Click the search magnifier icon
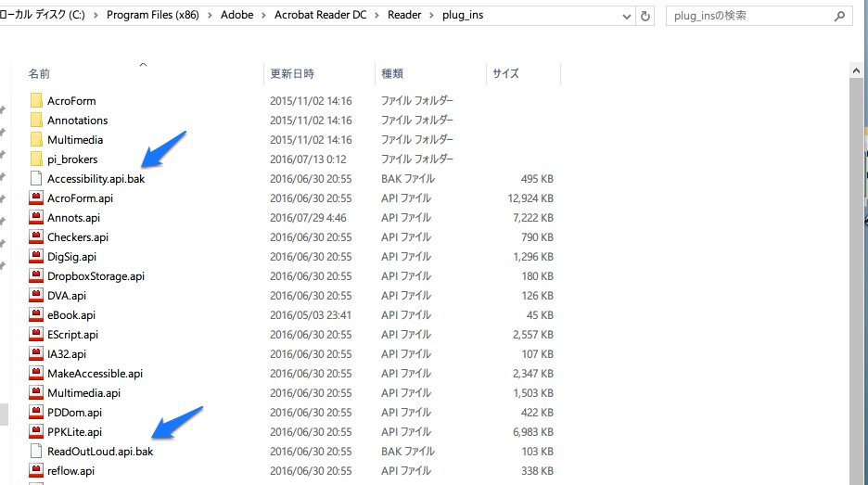 coord(839,16)
